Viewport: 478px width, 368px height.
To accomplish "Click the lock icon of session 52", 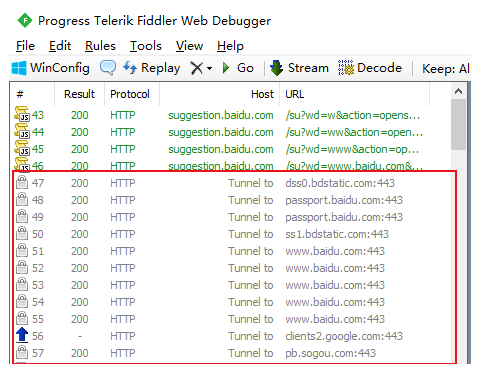I will (22, 267).
